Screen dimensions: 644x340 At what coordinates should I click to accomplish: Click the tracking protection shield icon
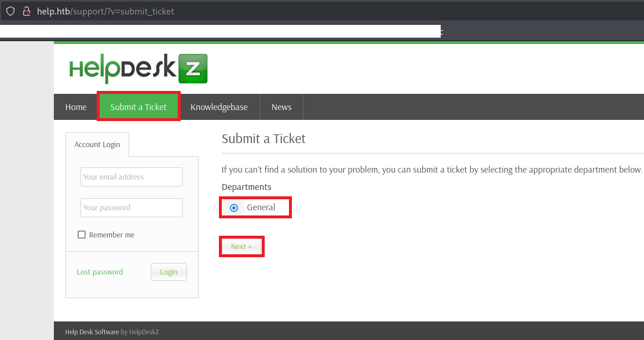(10, 11)
